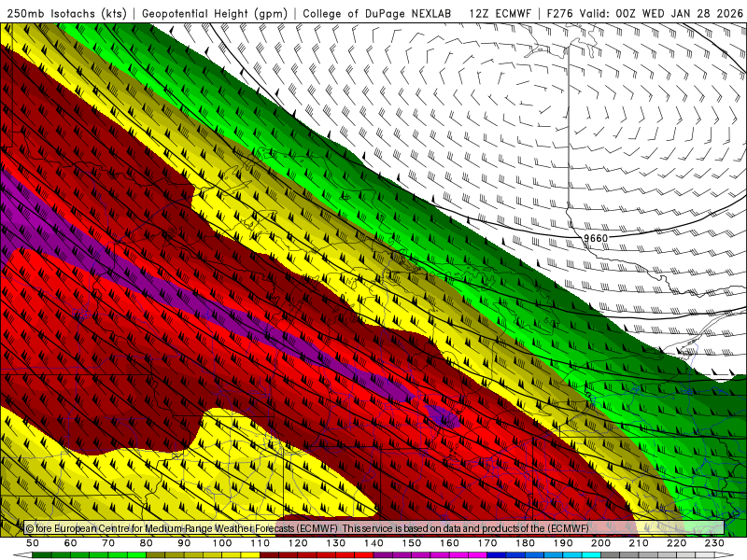Click the '12Z ECMWF' model run text

500,14
